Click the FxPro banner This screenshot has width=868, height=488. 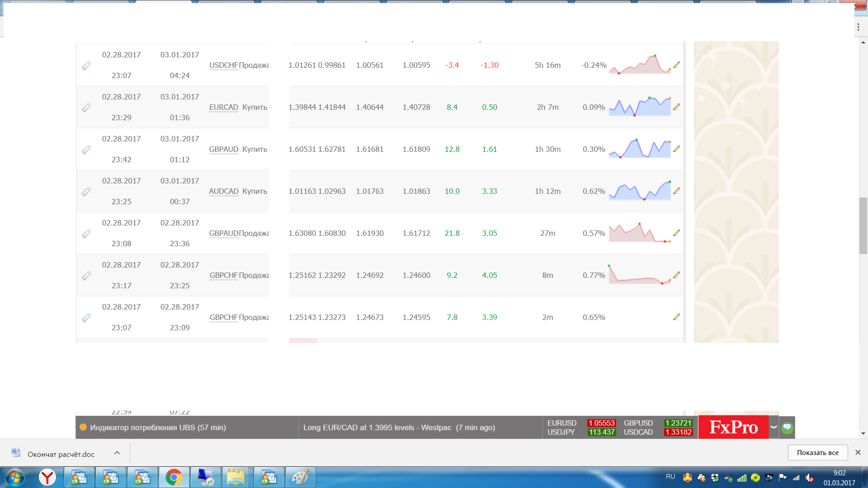pos(733,427)
